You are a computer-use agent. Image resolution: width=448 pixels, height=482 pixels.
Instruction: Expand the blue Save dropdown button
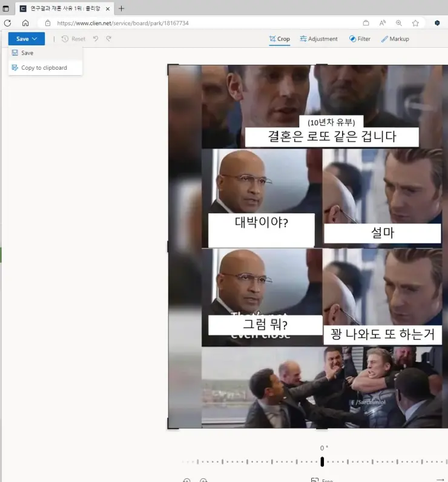pyautogui.click(x=27, y=39)
